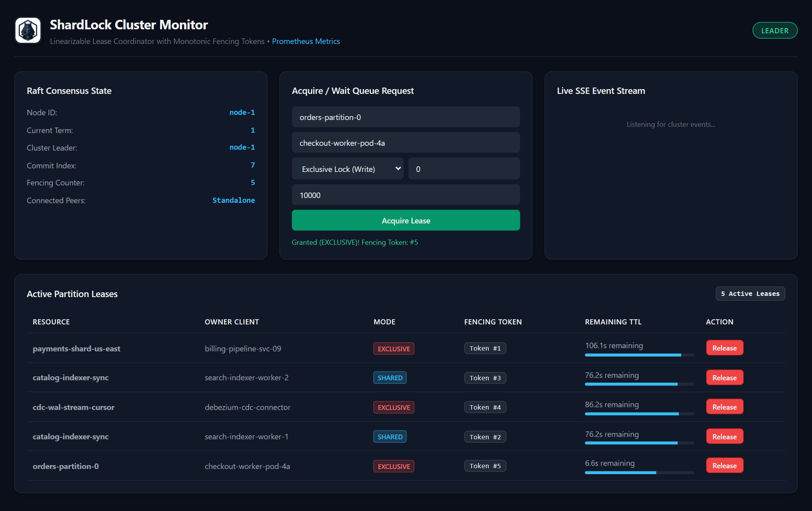Click the Token #5 badge
Screen dimensions: 812x511
[485, 466]
